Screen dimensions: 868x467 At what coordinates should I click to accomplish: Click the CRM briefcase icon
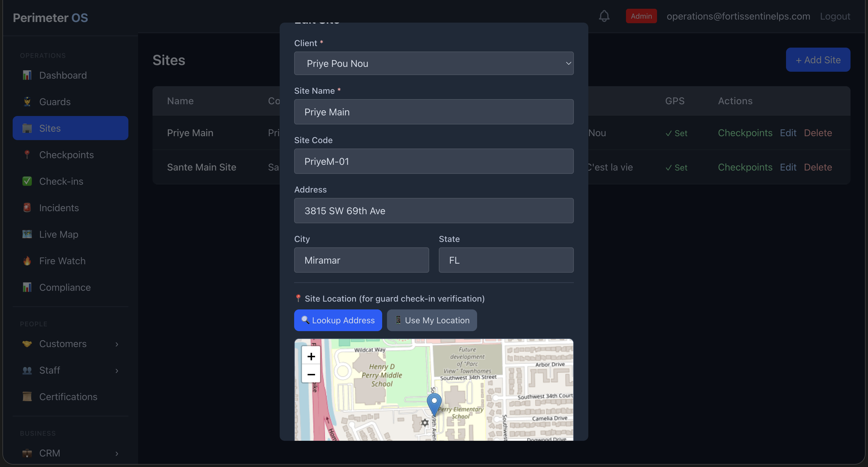(x=27, y=453)
